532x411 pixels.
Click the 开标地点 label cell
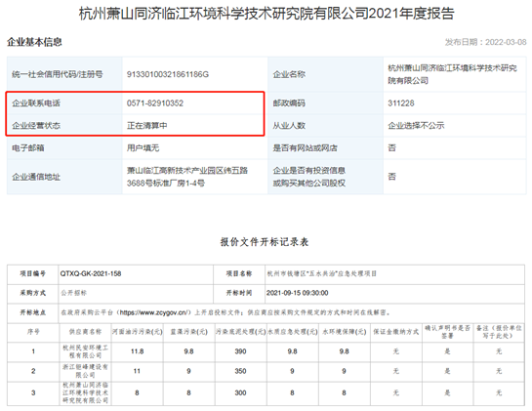[33, 312]
